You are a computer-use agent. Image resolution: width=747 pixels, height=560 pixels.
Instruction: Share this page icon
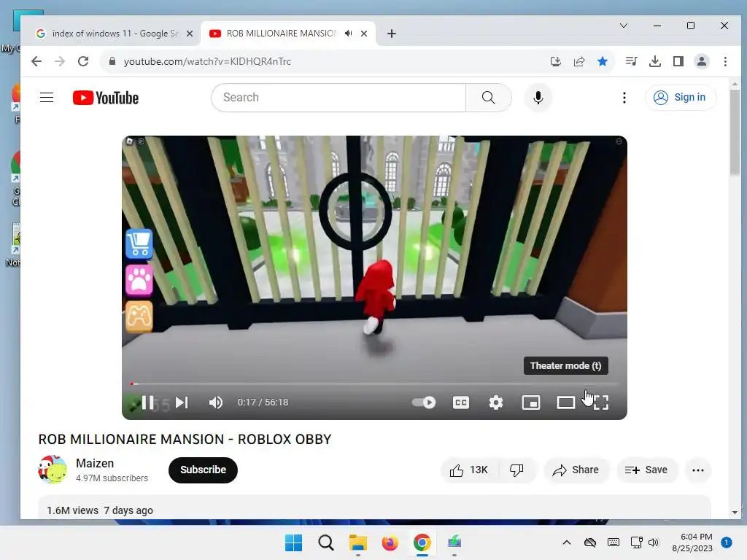pos(579,61)
